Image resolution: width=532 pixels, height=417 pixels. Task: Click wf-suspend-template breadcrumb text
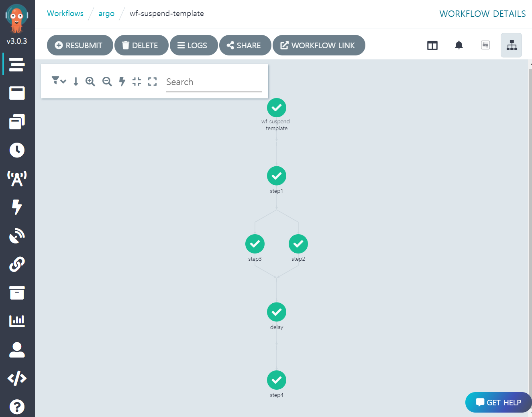tap(167, 13)
